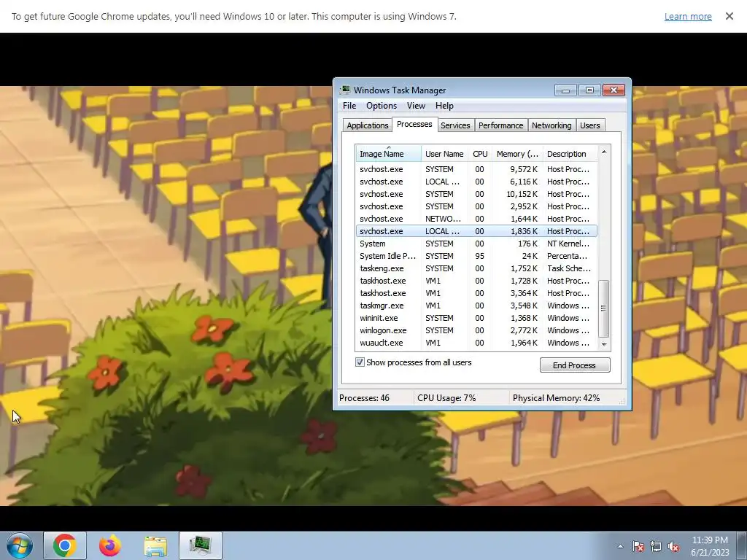Switch to the Performance tab

point(500,125)
